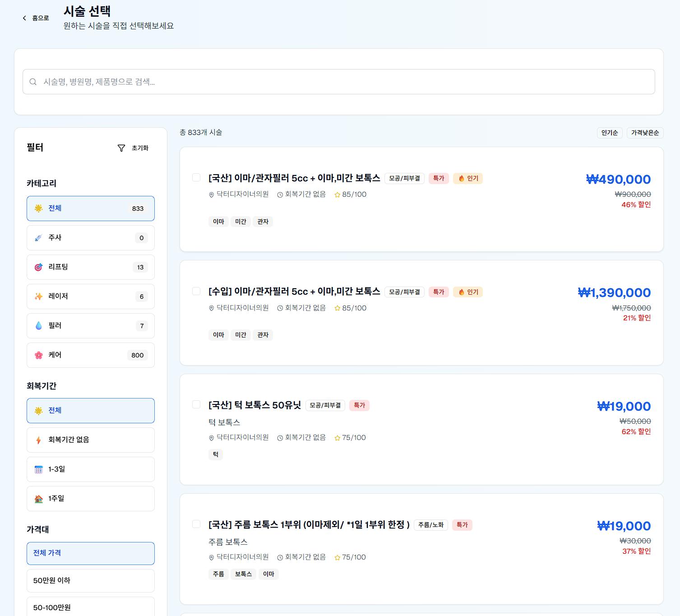Click star rating icon on 턱 보톡스 card
Image resolution: width=680 pixels, height=616 pixels.
click(x=337, y=438)
